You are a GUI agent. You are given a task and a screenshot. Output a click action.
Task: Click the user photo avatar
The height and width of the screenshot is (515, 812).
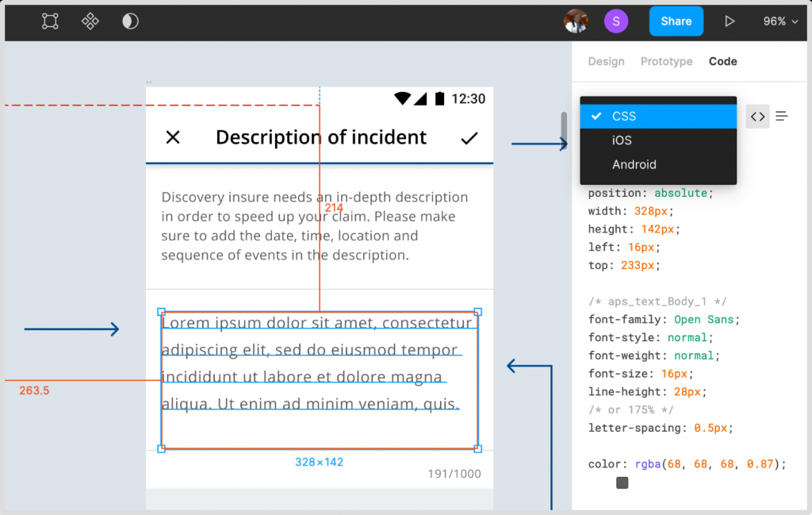tap(576, 21)
